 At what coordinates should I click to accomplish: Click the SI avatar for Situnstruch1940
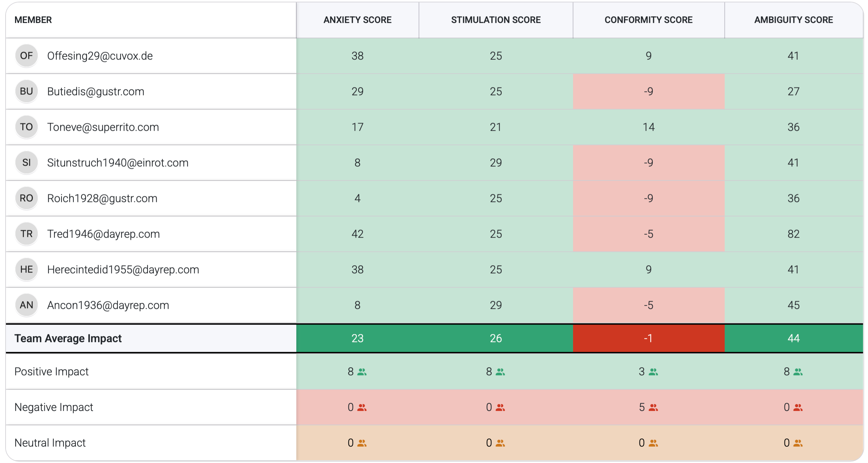point(27,162)
